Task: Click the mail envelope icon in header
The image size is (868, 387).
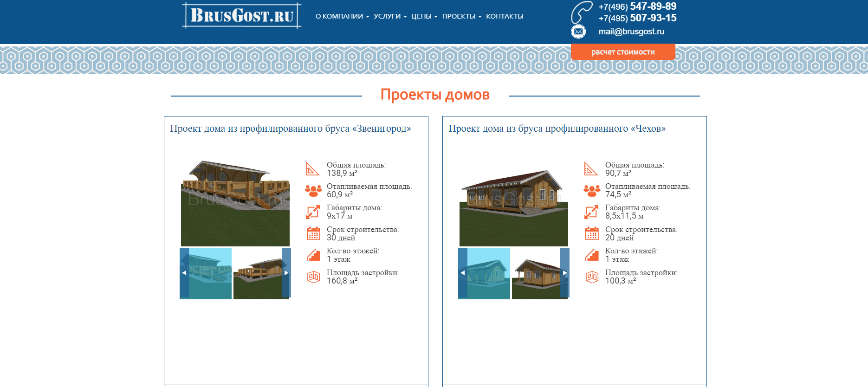Action: pyautogui.click(x=578, y=32)
